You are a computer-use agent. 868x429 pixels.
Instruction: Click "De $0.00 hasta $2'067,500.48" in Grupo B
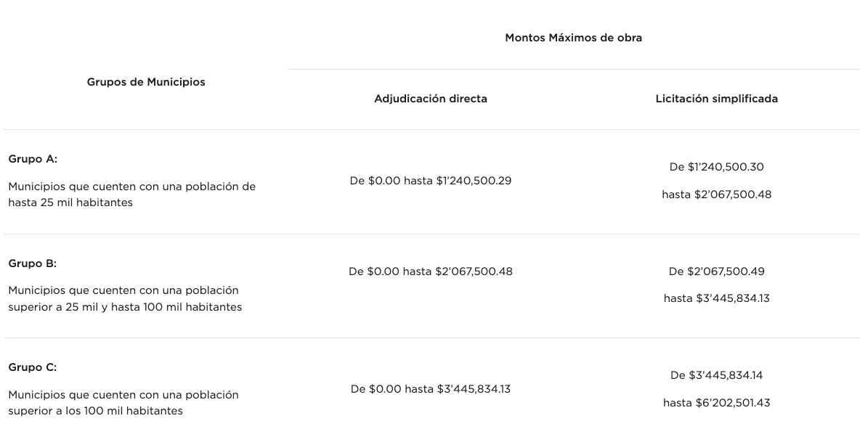tap(430, 271)
